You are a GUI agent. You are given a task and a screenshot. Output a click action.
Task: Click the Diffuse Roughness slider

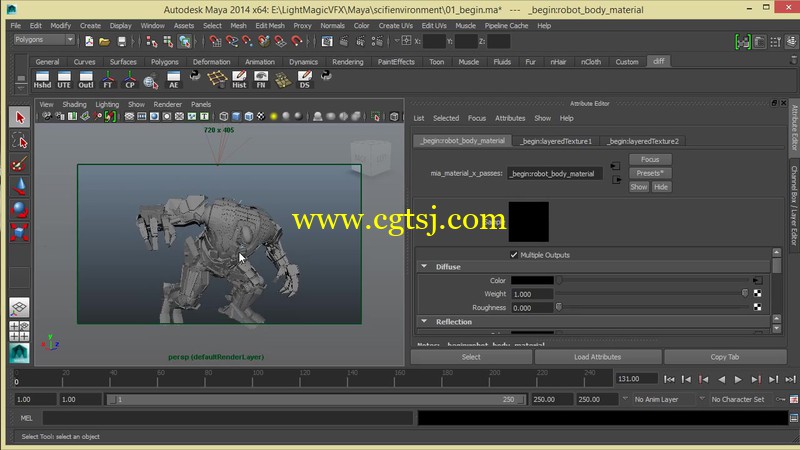coord(653,307)
